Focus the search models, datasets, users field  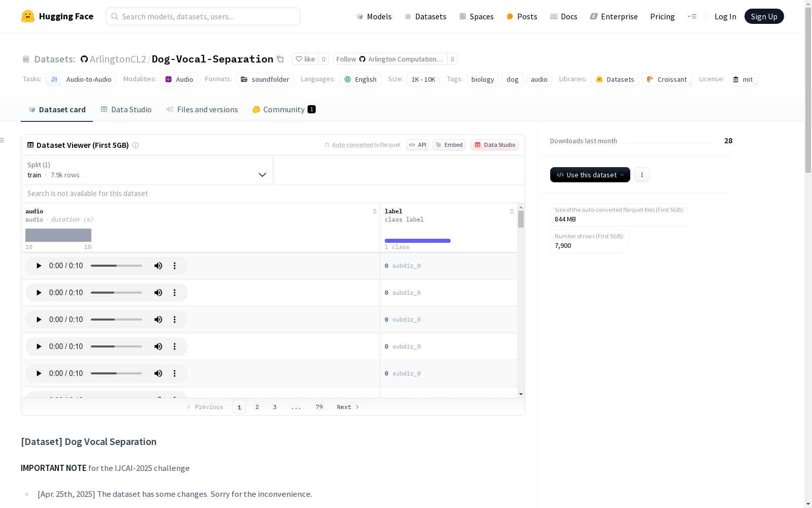[203, 16]
